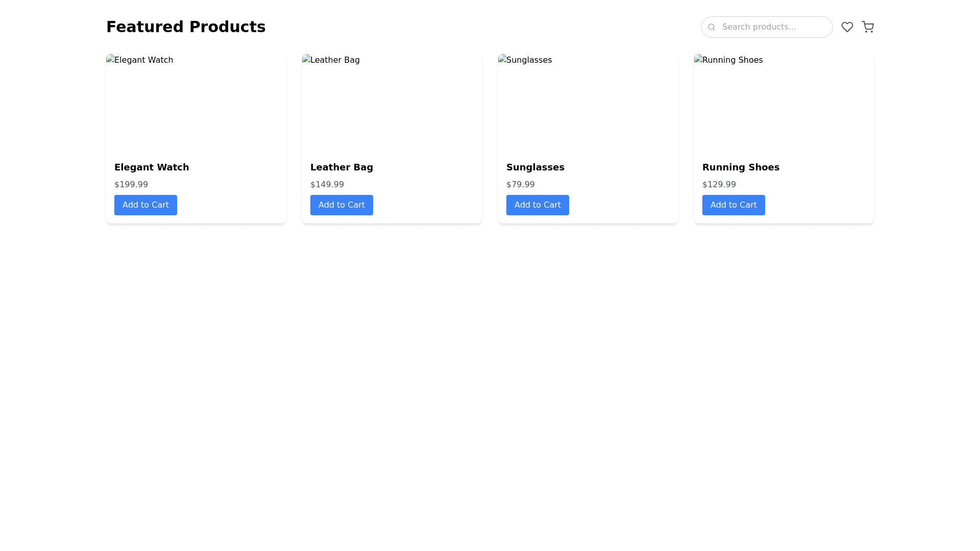The width and height of the screenshot is (980, 551).
Task: Select the Elegant Watch product title
Action: [x=152, y=167]
